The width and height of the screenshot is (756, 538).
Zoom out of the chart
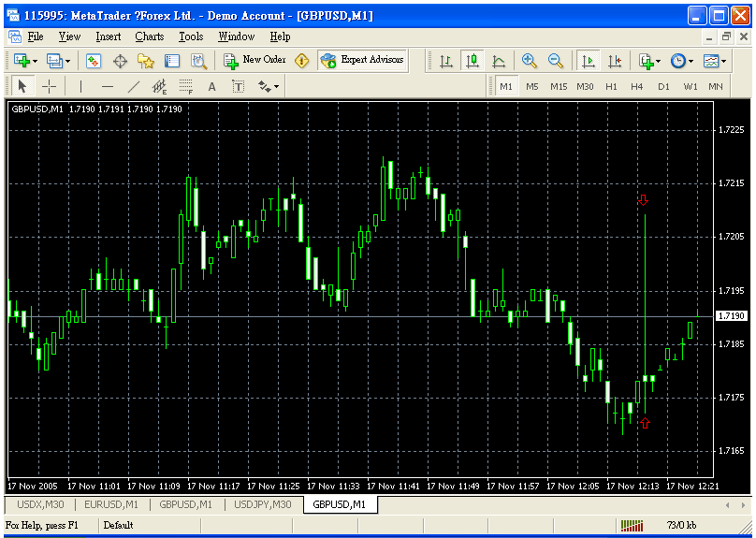[x=556, y=61]
